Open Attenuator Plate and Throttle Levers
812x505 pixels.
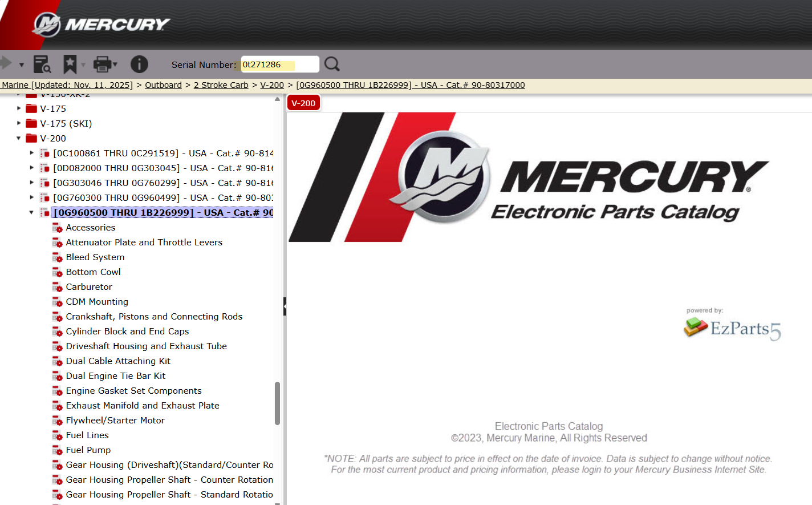(x=144, y=242)
